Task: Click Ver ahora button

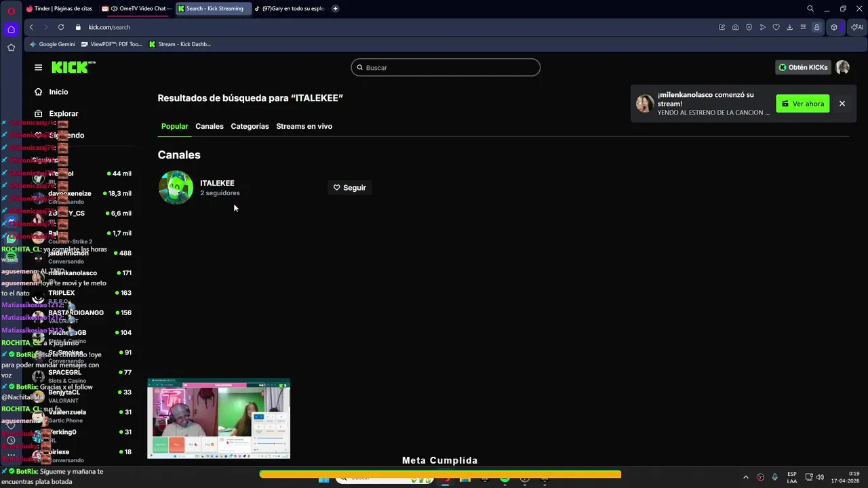Action: 803,104
